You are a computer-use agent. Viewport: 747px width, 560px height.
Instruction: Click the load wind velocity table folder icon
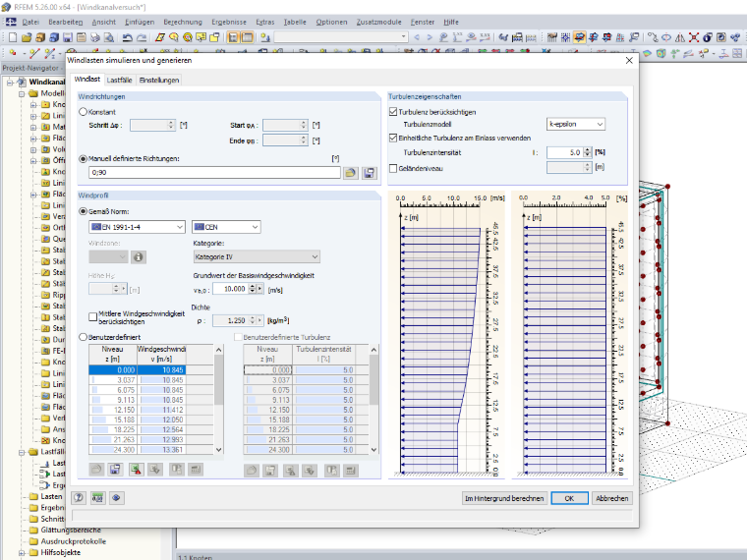pyautogui.click(x=96, y=470)
